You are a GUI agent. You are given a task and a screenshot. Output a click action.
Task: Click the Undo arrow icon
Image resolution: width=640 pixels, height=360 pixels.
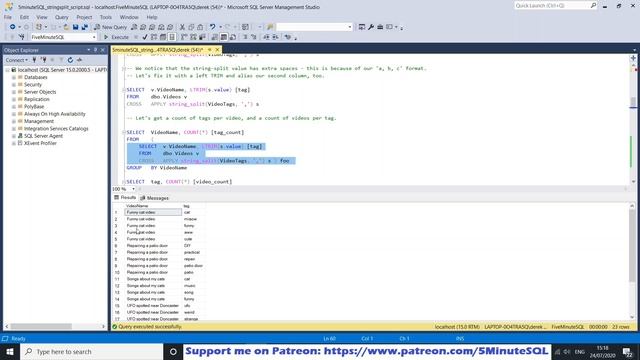tap(212, 27)
